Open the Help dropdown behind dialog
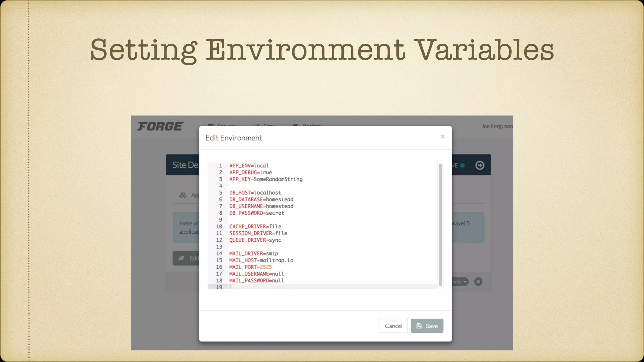Image resolution: width=644 pixels, height=362 pixels. 460,282
